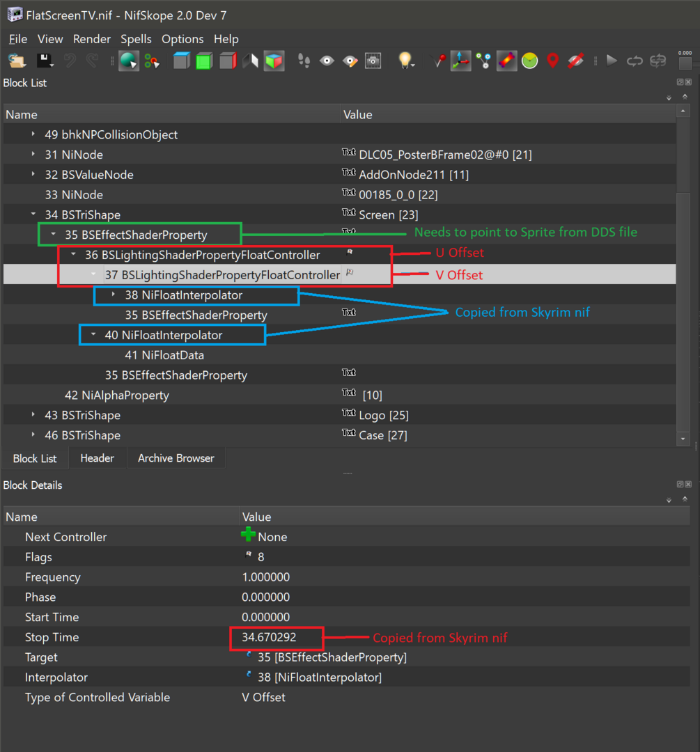Expand the 49 bhkNPCollisionObject row
Screen dimensions: 700x752
[33, 134]
